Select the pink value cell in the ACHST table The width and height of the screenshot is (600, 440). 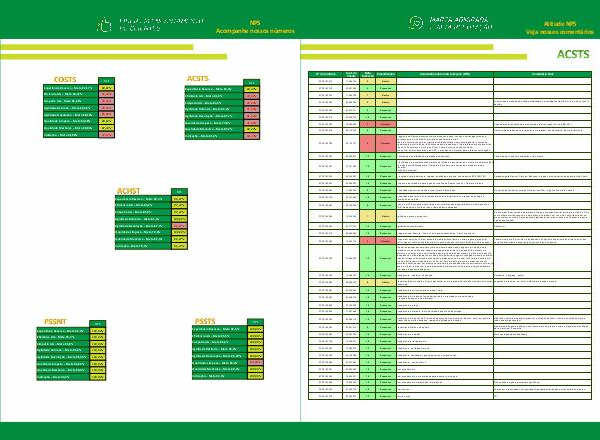(x=179, y=227)
